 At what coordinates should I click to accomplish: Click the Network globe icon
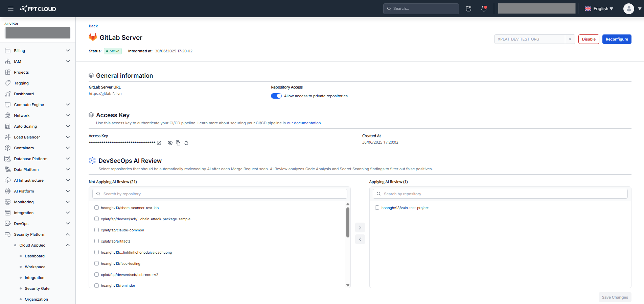click(8, 116)
